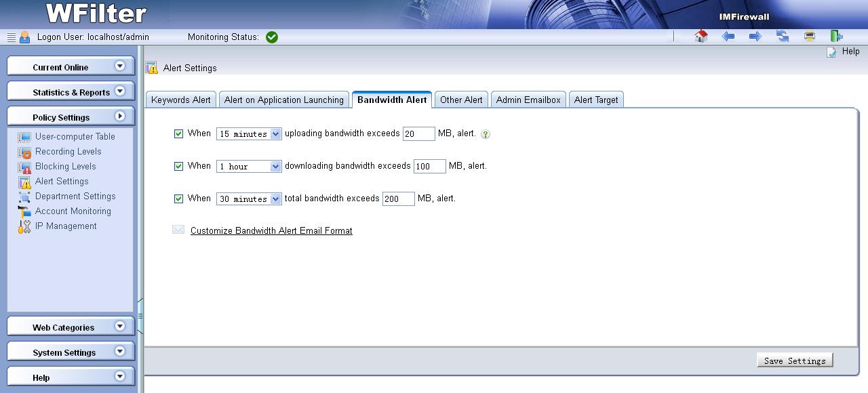
Task: Click the Home icon in top toolbar
Action: pos(701,37)
